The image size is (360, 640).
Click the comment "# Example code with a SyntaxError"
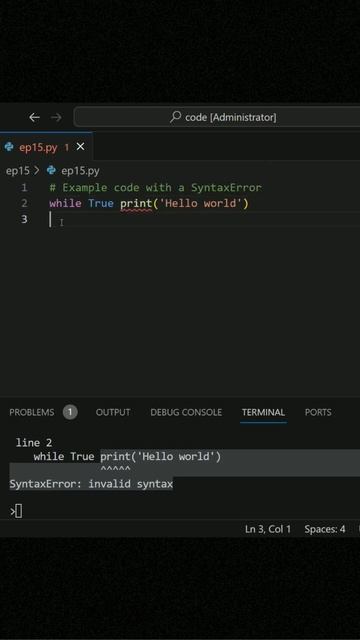click(156, 188)
